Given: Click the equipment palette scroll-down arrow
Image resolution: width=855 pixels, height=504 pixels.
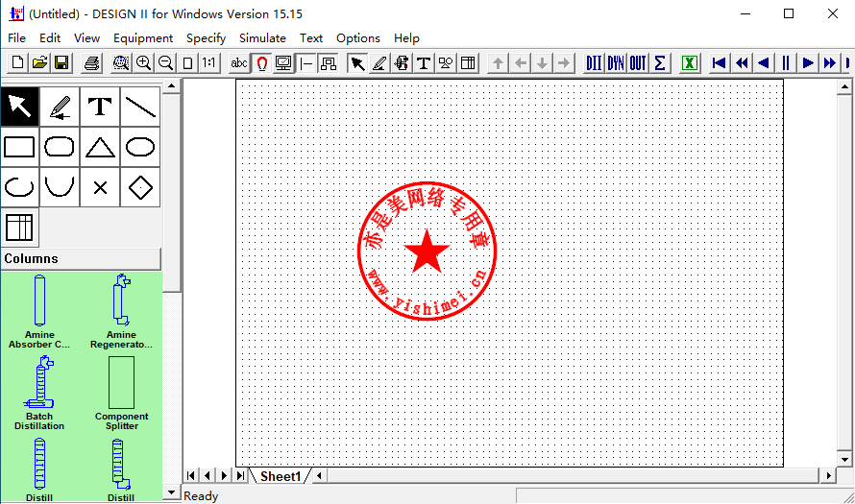Looking at the screenshot, I should (171, 492).
